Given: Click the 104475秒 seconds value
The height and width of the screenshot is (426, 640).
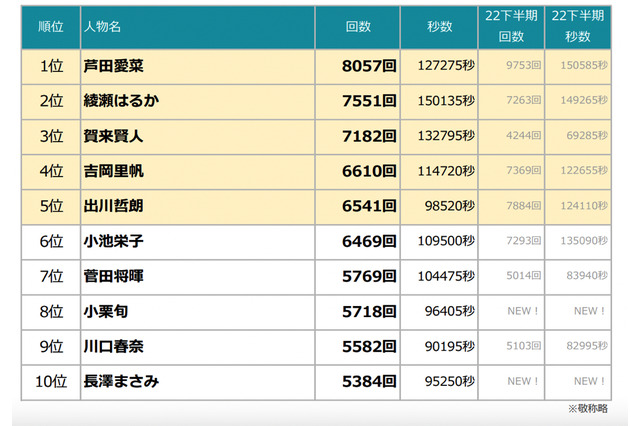Looking at the screenshot, I should point(446,276).
